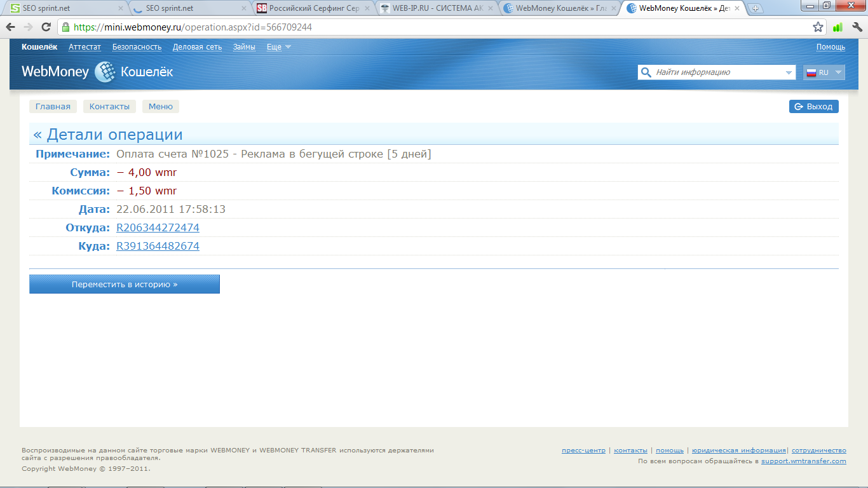Close the Российский Серфинг tab
The height and width of the screenshot is (488, 868).
pos(367,8)
